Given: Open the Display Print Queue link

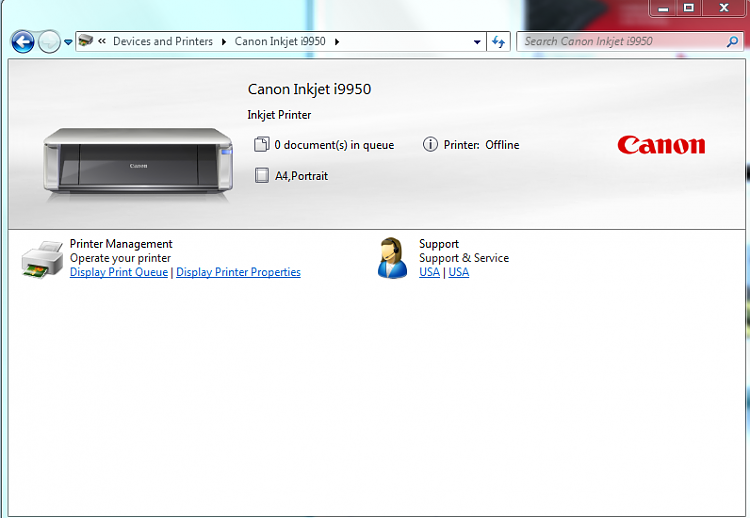Looking at the screenshot, I should click(x=119, y=272).
